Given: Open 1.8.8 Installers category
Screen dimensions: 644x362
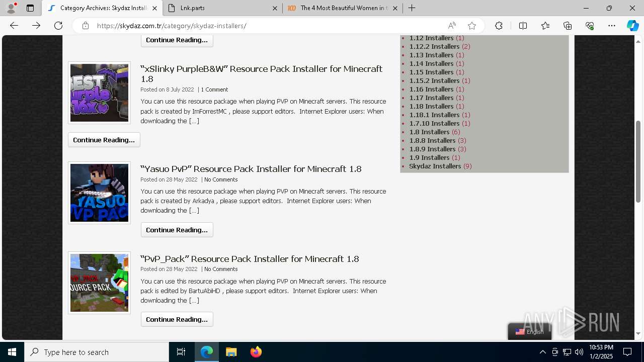Looking at the screenshot, I should pos(432,140).
